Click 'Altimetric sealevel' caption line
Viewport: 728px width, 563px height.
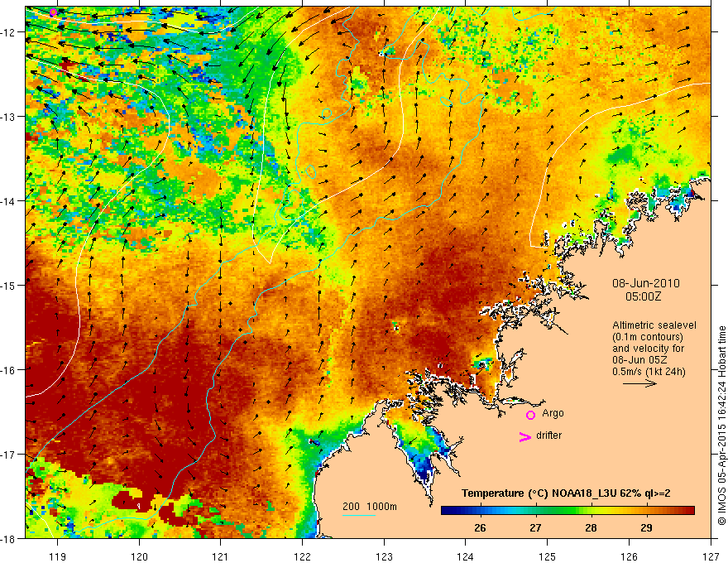click(654, 325)
